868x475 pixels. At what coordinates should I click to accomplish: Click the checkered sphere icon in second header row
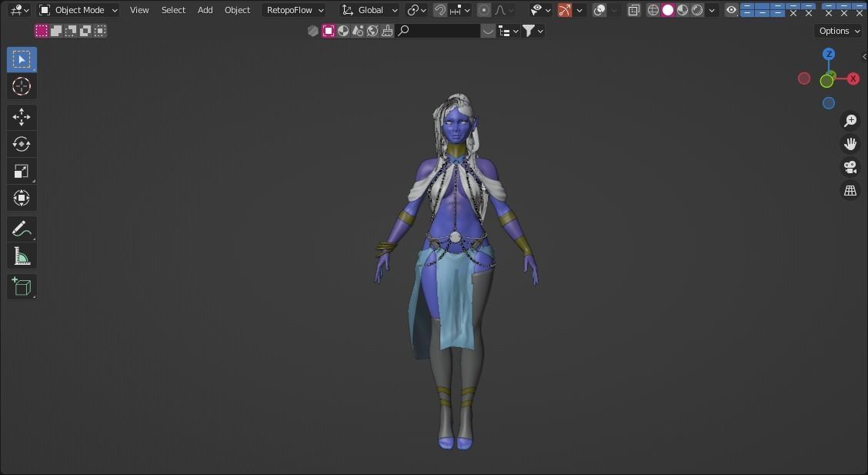343,31
